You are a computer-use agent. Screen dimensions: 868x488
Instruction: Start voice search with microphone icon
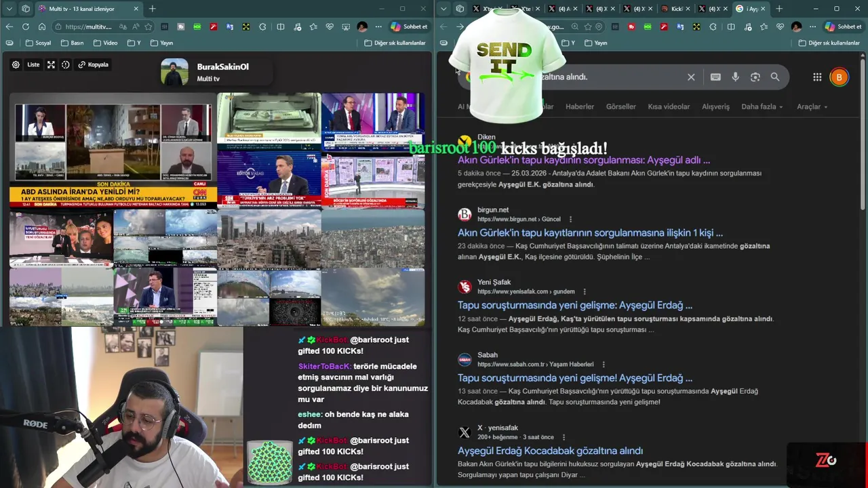coord(735,77)
